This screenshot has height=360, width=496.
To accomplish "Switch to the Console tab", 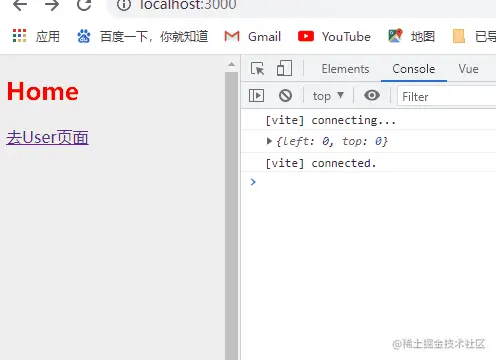I will click(x=414, y=69).
